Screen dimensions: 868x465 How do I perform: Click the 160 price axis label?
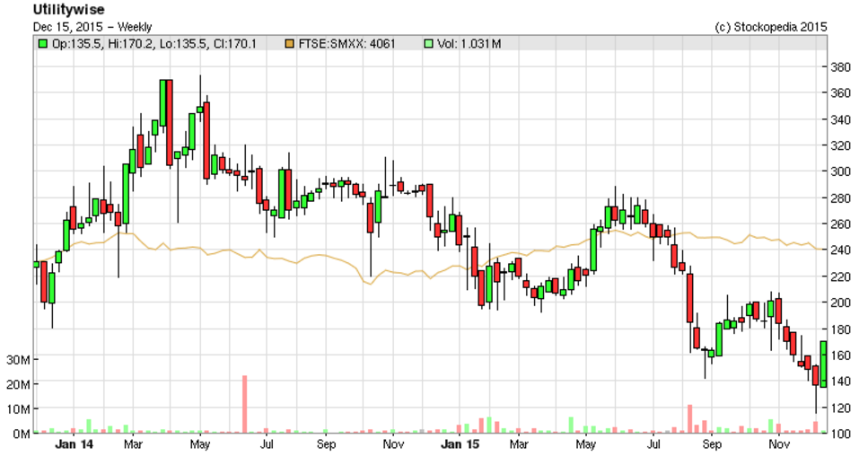click(840, 355)
